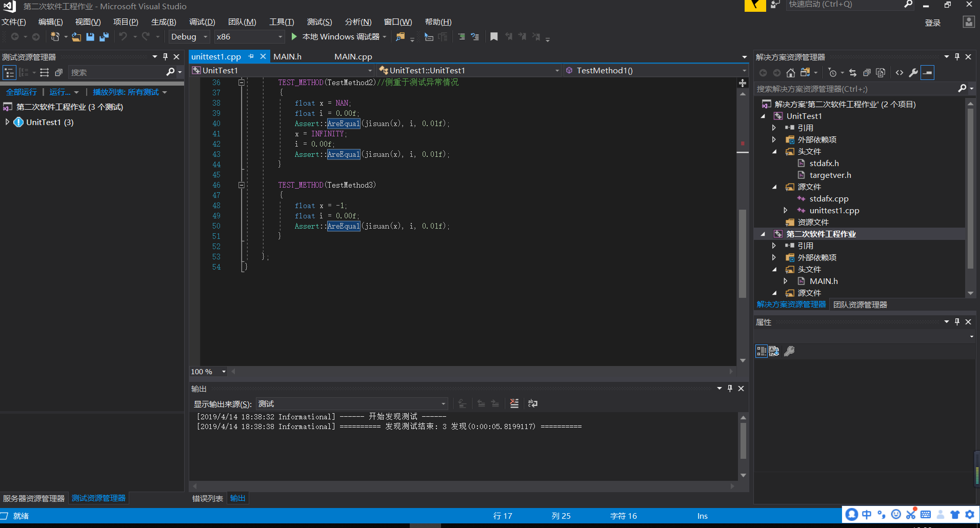The image size is (980, 528).
Task: Collapse the TestMethod2 code block at line 36
Action: click(x=241, y=83)
